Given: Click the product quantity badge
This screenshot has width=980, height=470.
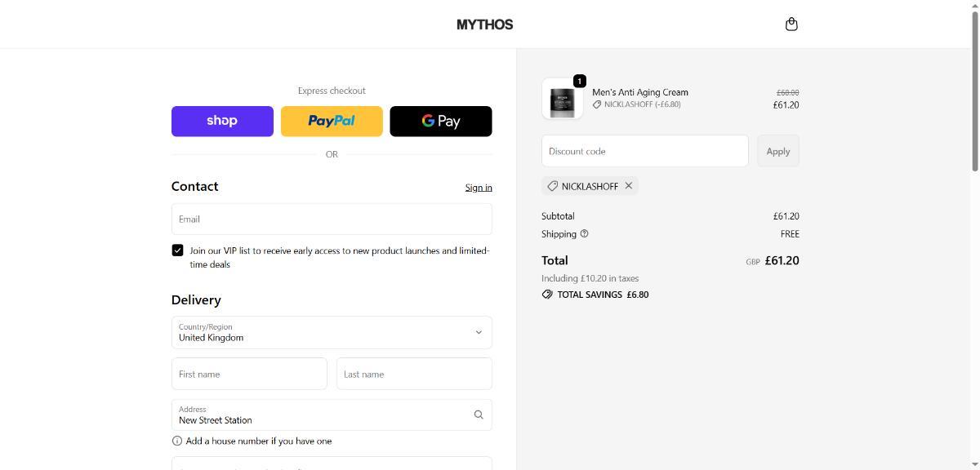Looking at the screenshot, I should 579,81.
